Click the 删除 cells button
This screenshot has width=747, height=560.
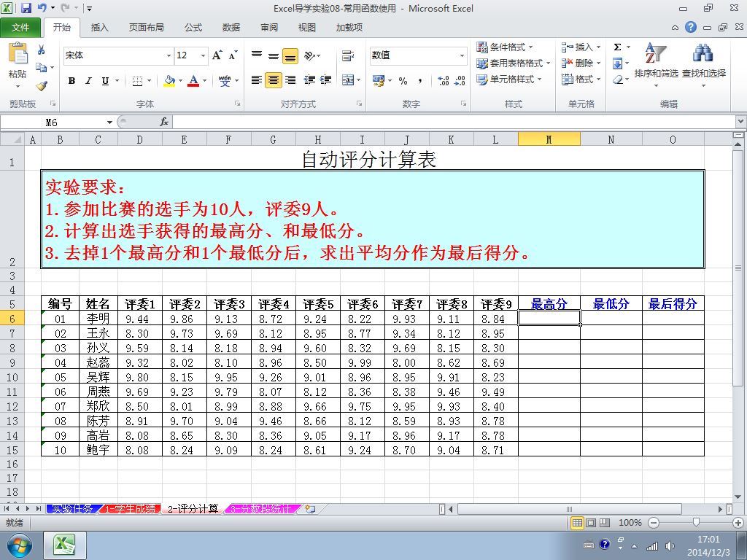coord(581,63)
